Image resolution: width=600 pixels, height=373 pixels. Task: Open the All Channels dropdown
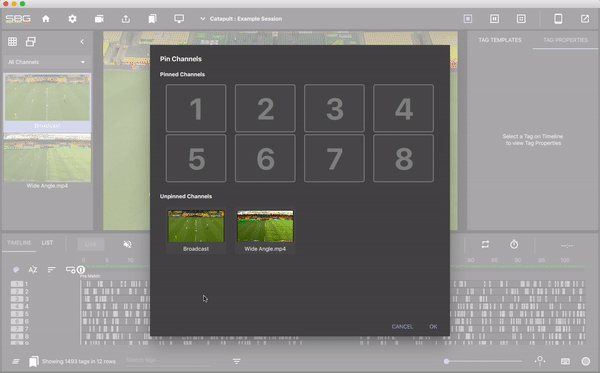(x=46, y=62)
